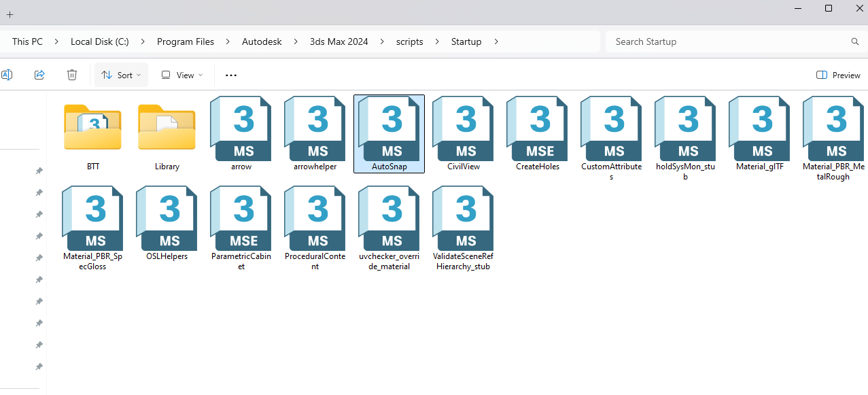Minimize the File Explorer window
Screen dimensions: 868x395
pyautogui.click(x=798, y=8)
